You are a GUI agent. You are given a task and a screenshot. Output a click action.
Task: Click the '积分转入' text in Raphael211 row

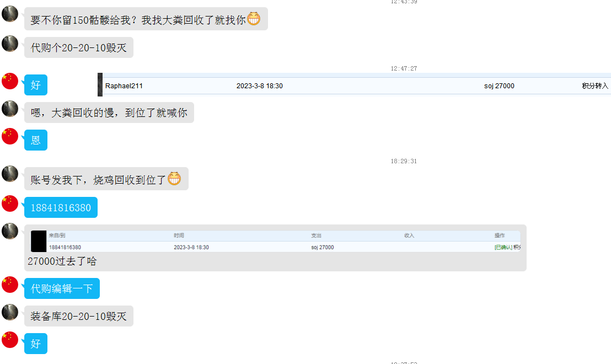coord(595,86)
